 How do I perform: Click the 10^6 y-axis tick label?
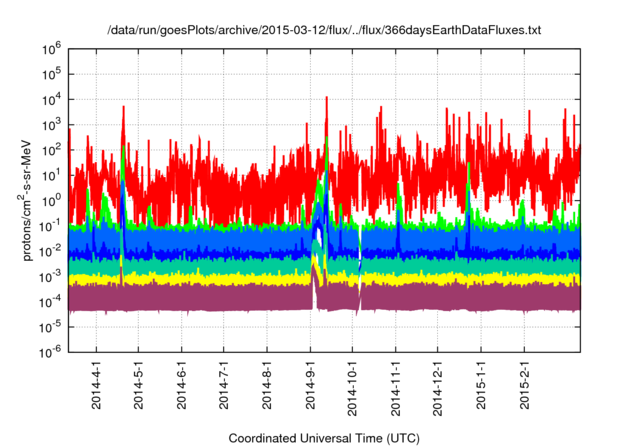[51, 49]
